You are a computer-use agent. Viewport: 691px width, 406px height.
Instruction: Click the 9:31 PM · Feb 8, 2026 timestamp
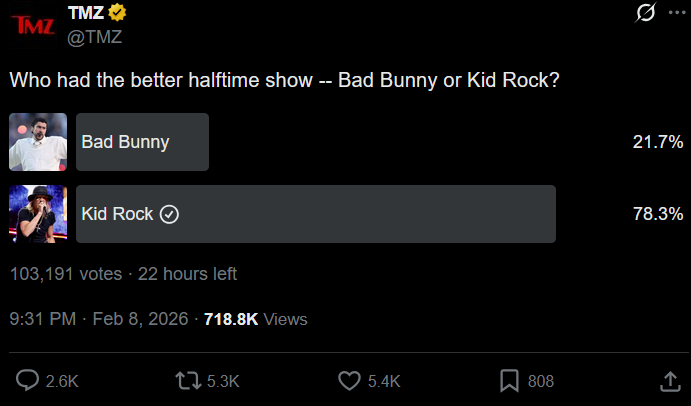(96, 319)
